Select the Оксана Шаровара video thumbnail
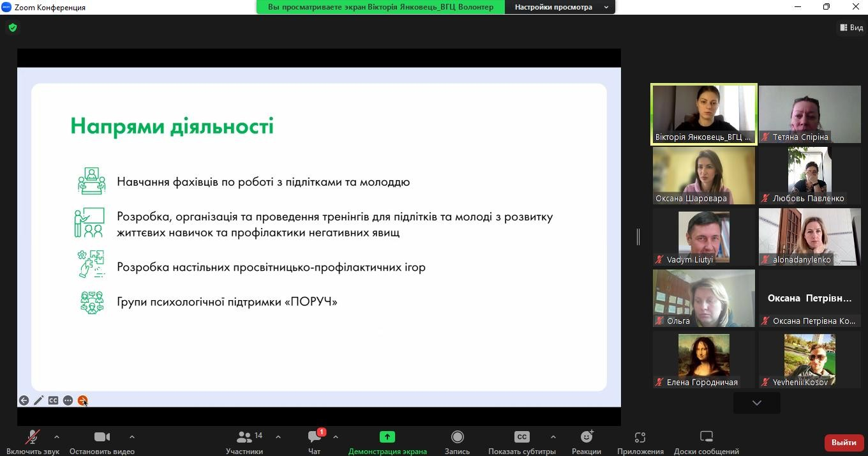The image size is (868, 456). 703,175
